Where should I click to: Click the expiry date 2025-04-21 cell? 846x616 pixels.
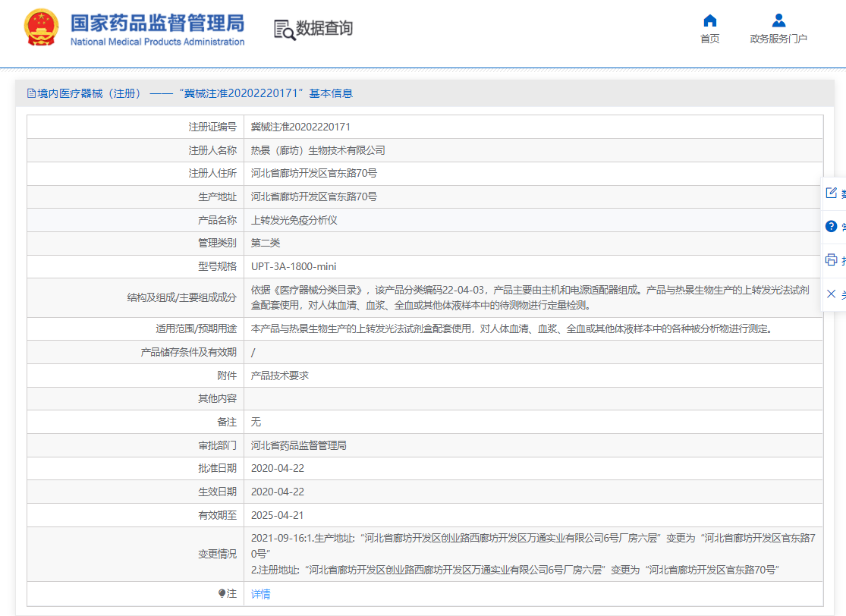coord(277,514)
